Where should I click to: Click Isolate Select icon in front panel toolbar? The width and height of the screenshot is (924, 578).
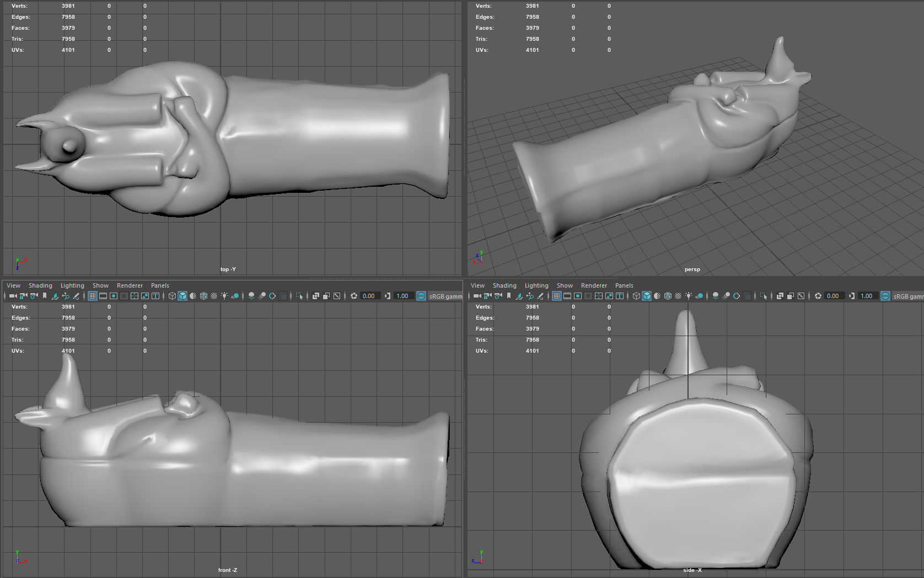[x=299, y=296]
